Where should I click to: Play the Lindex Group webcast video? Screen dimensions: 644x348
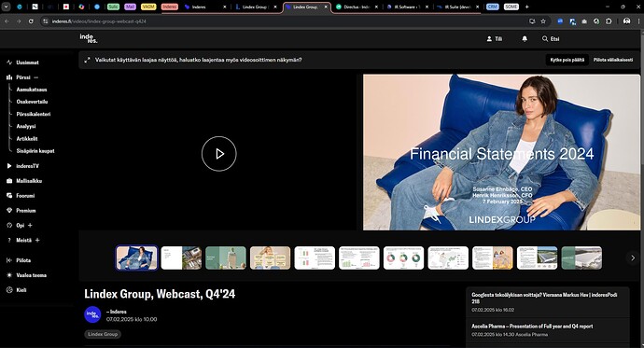click(219, 154)
